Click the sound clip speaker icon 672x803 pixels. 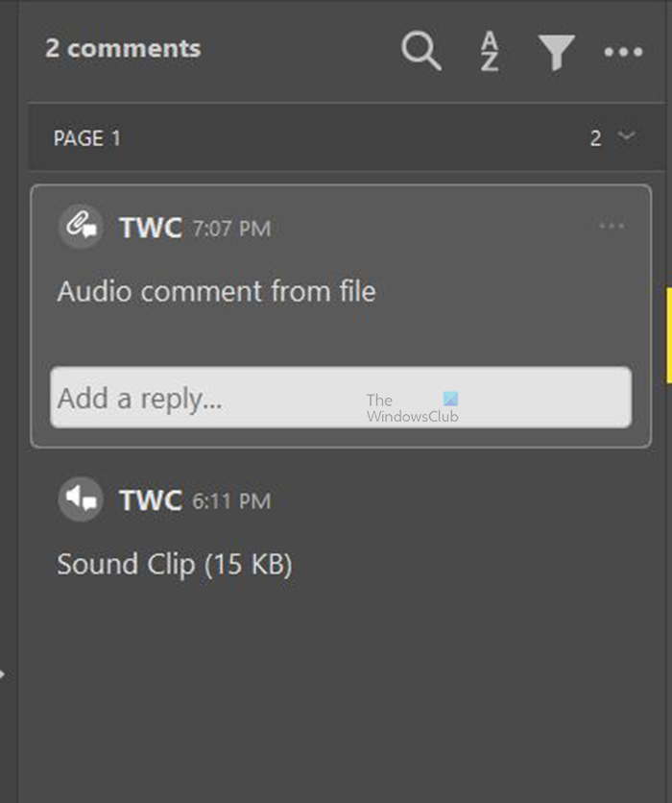81,499
